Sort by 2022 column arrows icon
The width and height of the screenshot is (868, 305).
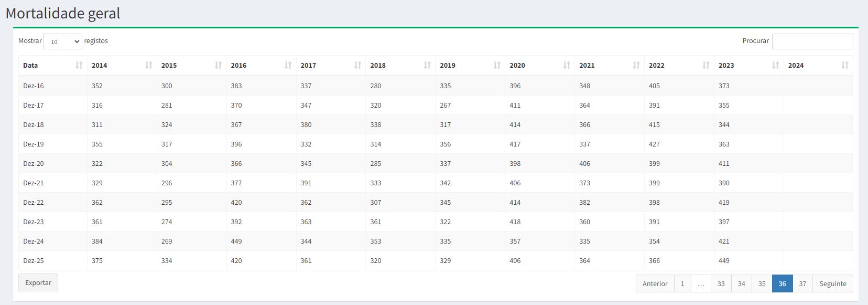point(707,65)
